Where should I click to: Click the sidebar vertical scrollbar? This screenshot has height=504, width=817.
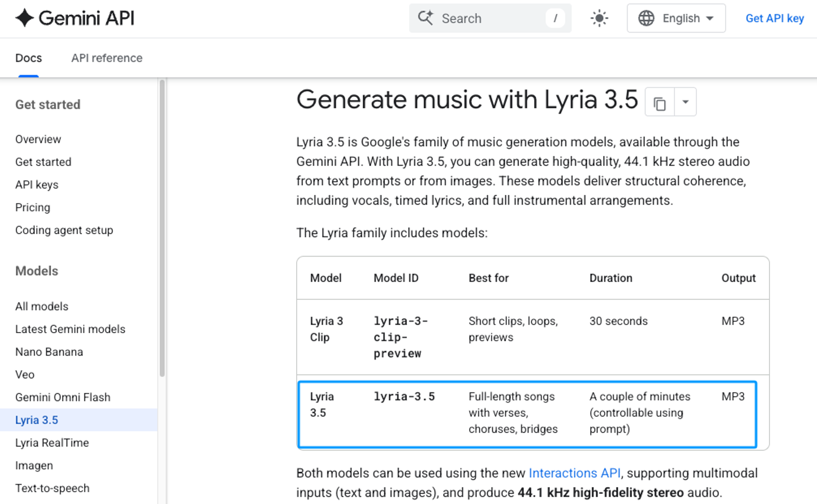pyautogui.click(x=162, y=228)
